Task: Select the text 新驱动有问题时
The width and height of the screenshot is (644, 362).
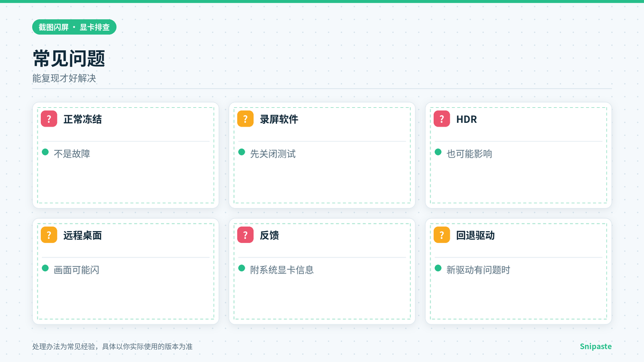Action: click(x=478, y=270)
